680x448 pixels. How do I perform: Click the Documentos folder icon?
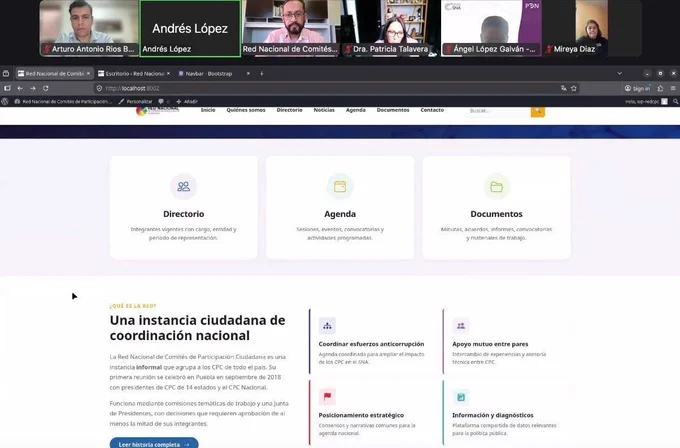tap(497, 186)
